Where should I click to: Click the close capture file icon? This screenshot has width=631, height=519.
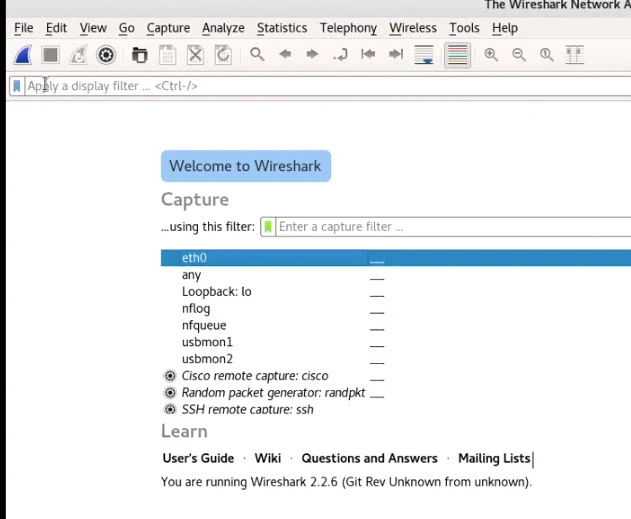tap(195, 55)
